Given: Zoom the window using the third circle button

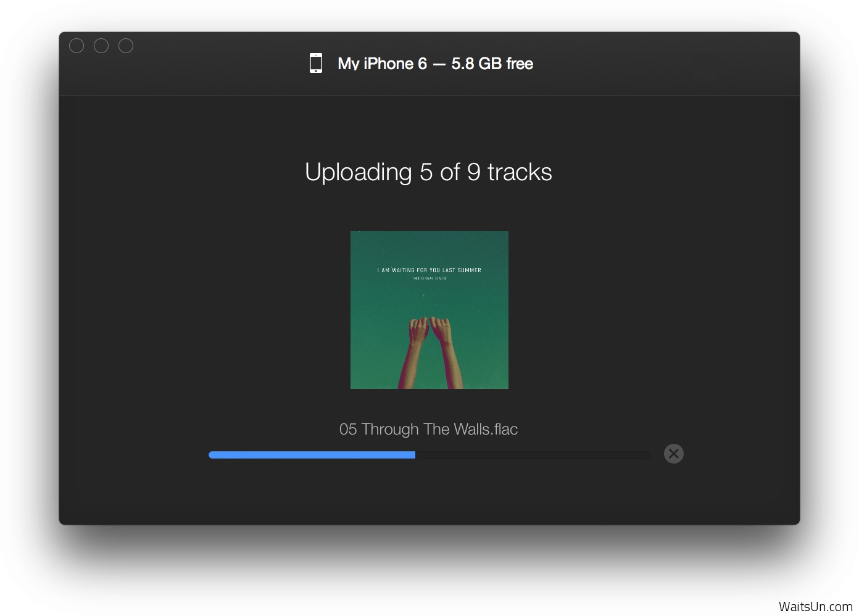Looking at the screenshot, I should [126, 46].
